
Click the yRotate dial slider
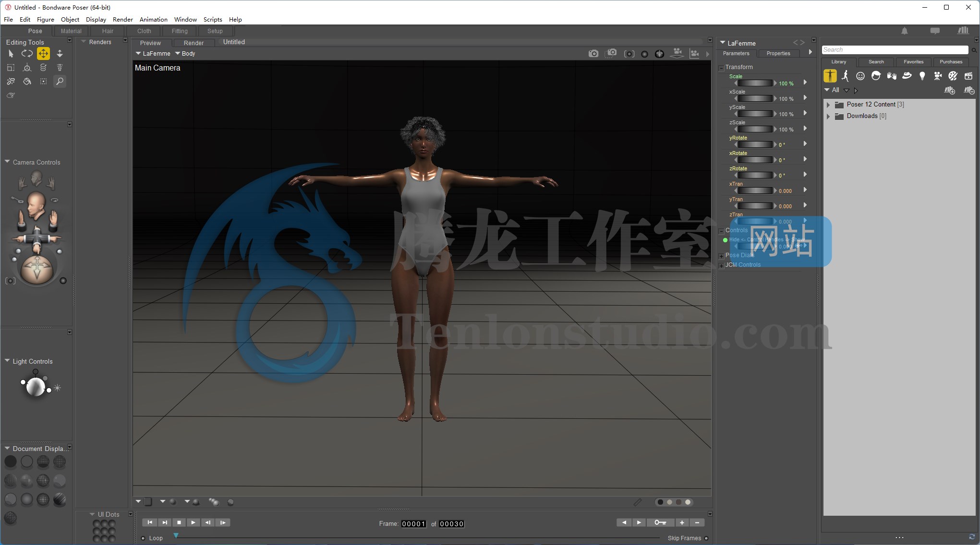point(755,144)
